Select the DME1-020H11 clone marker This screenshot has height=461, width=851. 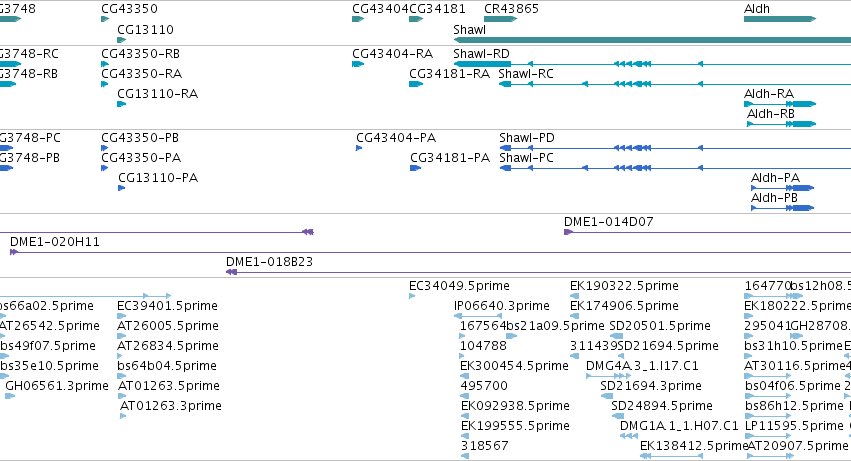[x=14, y=252]
